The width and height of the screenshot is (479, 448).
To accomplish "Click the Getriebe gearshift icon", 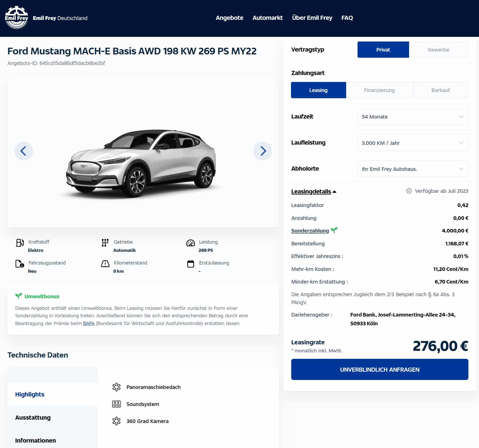I will pyautogui.click(x=105, y=243).
